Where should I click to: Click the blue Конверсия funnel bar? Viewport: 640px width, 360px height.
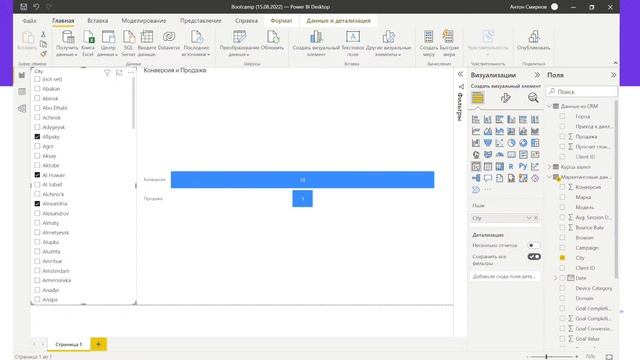point(302,180)
